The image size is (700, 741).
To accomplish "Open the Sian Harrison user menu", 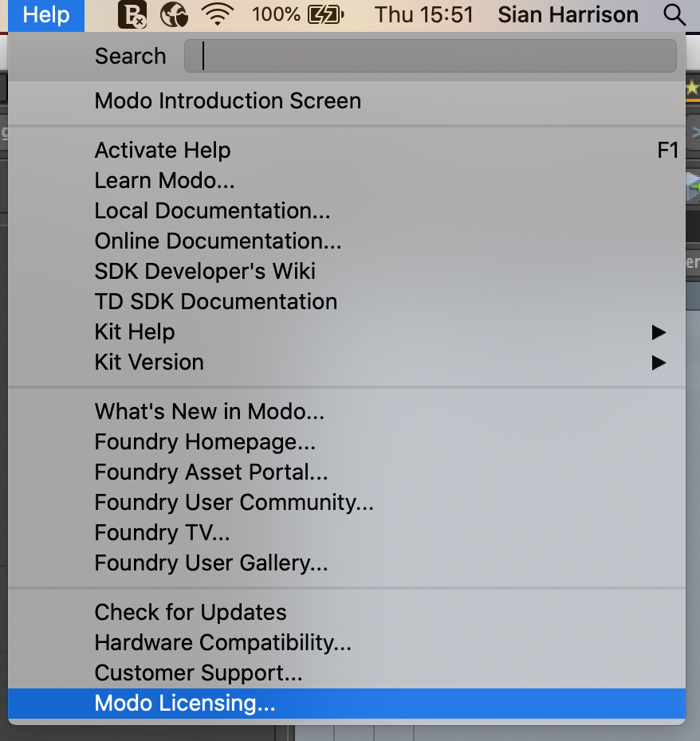I will [568, 14].
